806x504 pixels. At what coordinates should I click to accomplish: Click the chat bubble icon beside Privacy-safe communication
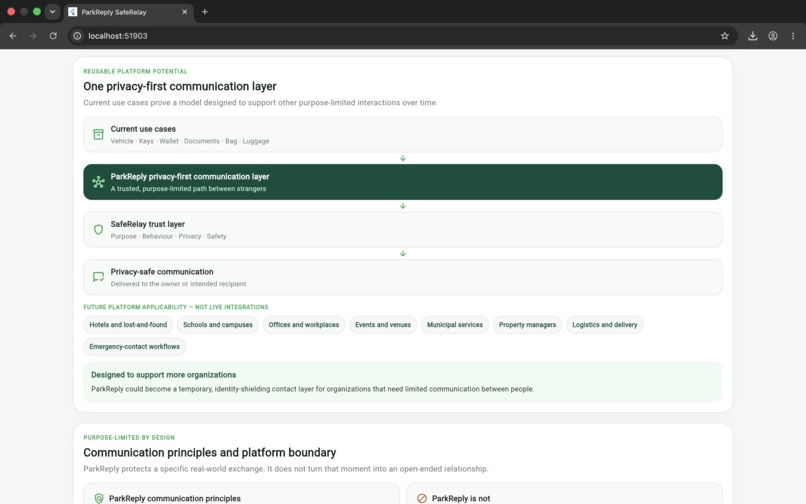click(98, 277)
